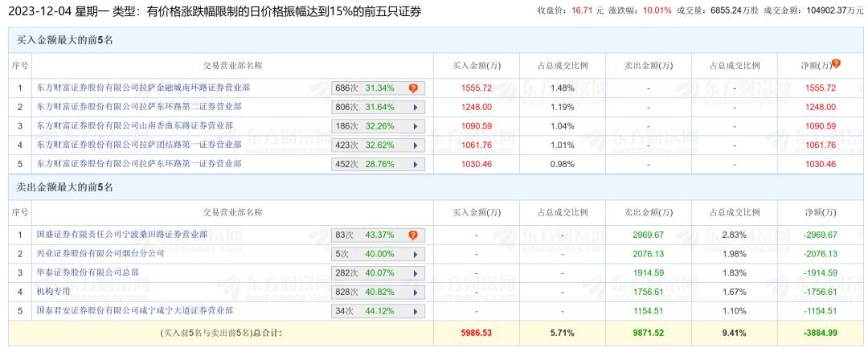Viewport: 868px width, 352px height.
Task: Open 东方财富证券拉萨金融城南环路证券营业部 link
Action: tap(143, 88)
